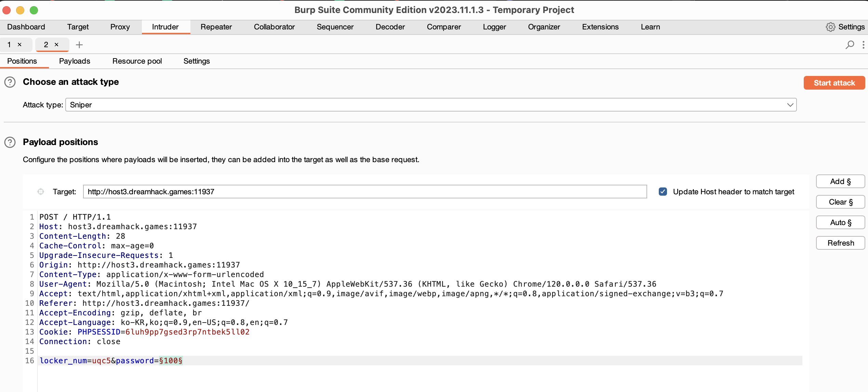Open help for Payload positions

tap(10, 142)
